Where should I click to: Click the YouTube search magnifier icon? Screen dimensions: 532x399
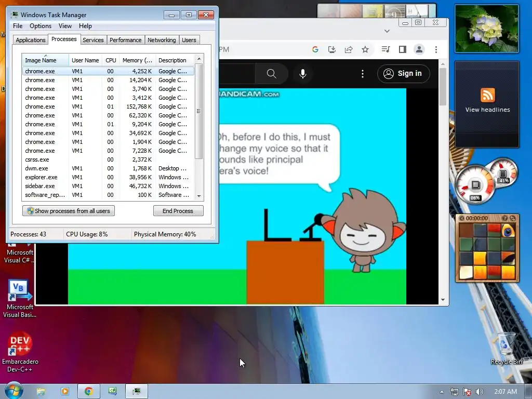pos(271,74)
